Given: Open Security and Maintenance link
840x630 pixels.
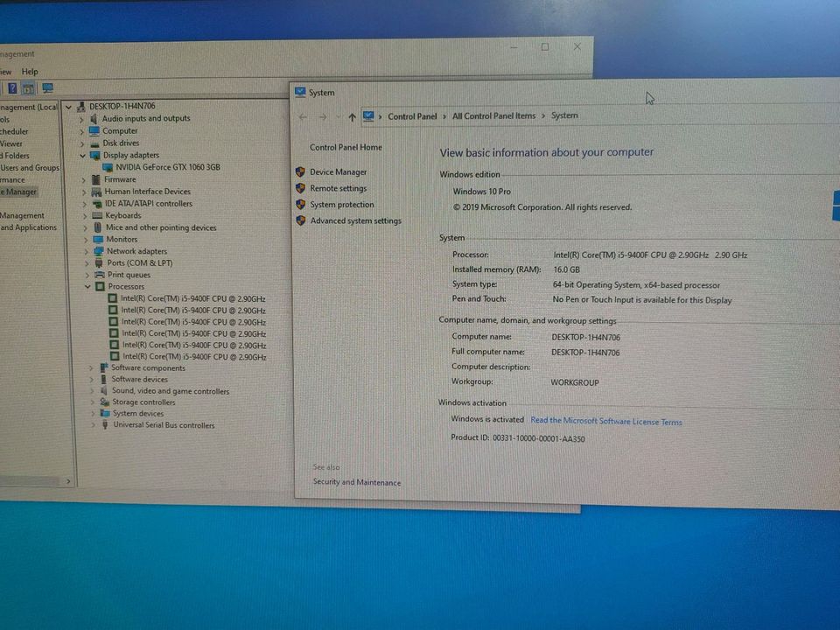Looking at the screenshot, I should pos(357,482).
